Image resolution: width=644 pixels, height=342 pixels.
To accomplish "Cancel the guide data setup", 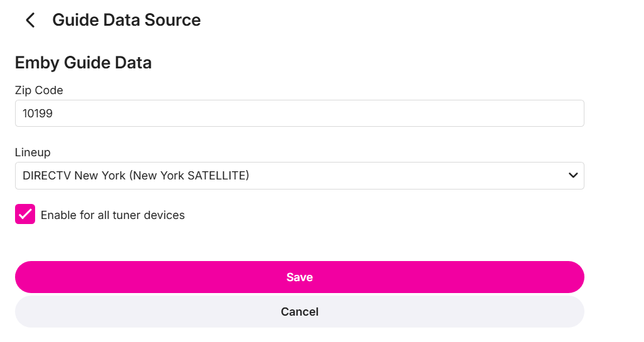I will 299,311.
